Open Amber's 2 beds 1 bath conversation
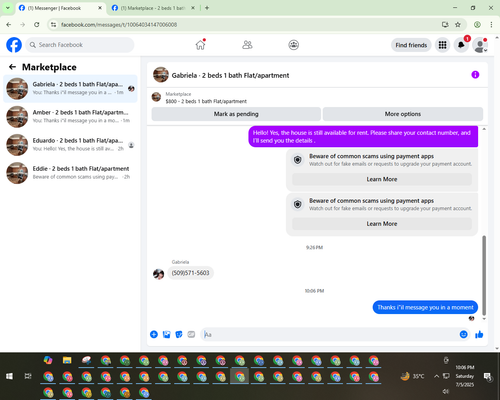This screenshot has height=400, width=500. pyautogui.click(x=70, y=117)
